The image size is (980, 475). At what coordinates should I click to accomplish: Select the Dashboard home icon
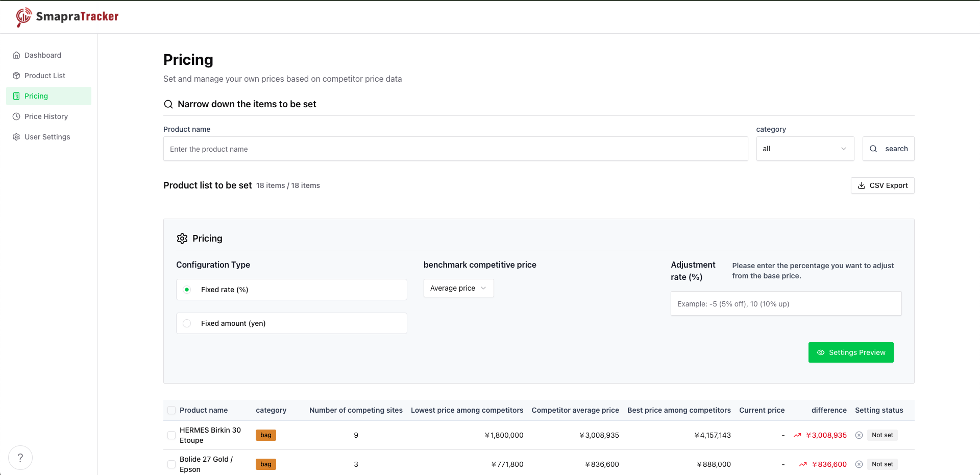[x=17, y=55]
